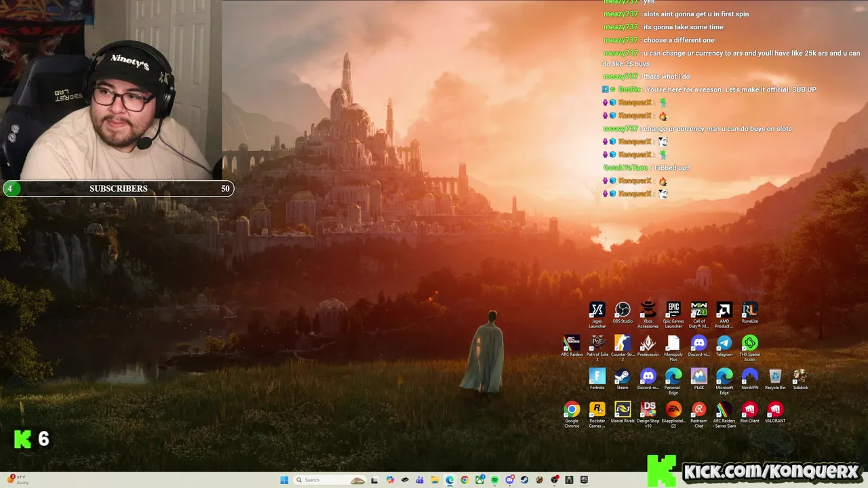Open the Discord shortcut beside Telegram
The height and width of the screenshot is (488, 868).
[698, 346]
